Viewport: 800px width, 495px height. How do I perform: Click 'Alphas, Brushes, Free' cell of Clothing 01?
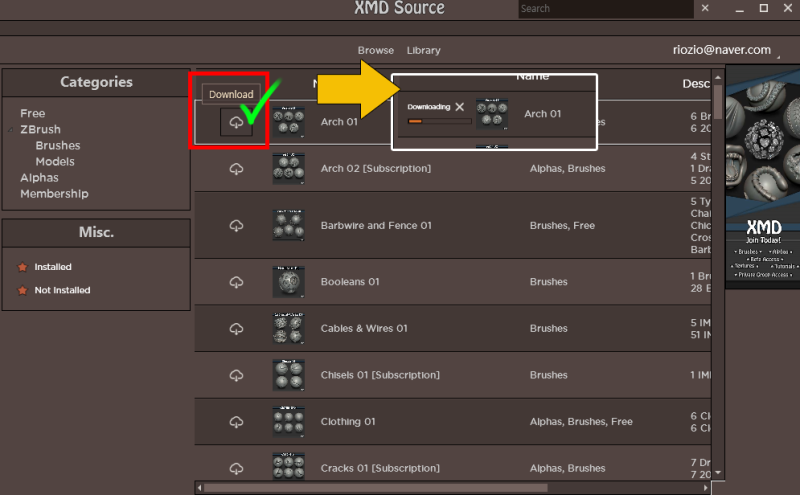581,422
